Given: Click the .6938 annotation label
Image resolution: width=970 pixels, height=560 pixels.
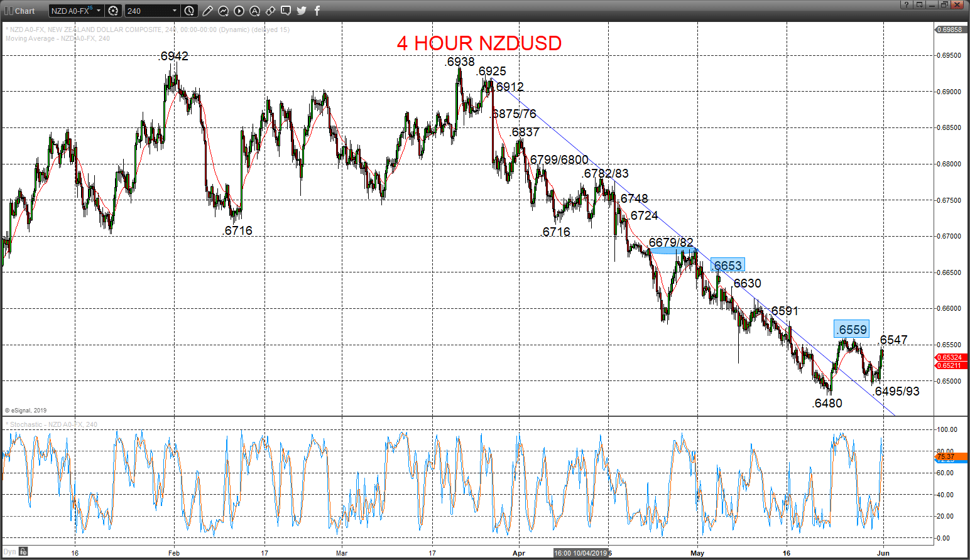Looking at the screenshot, I should coord(459,62).
